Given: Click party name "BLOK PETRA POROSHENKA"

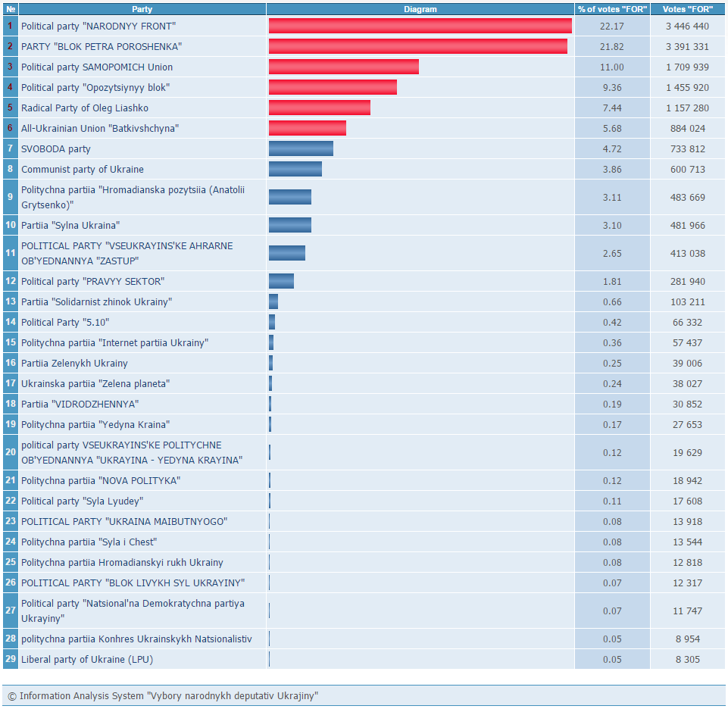Looking at the screenshot, I should pos(101,46).
